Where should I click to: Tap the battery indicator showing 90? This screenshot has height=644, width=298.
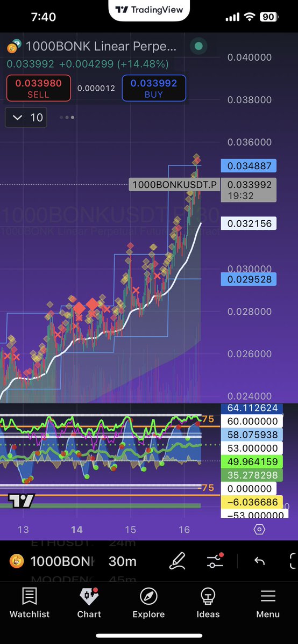(268, 17)
